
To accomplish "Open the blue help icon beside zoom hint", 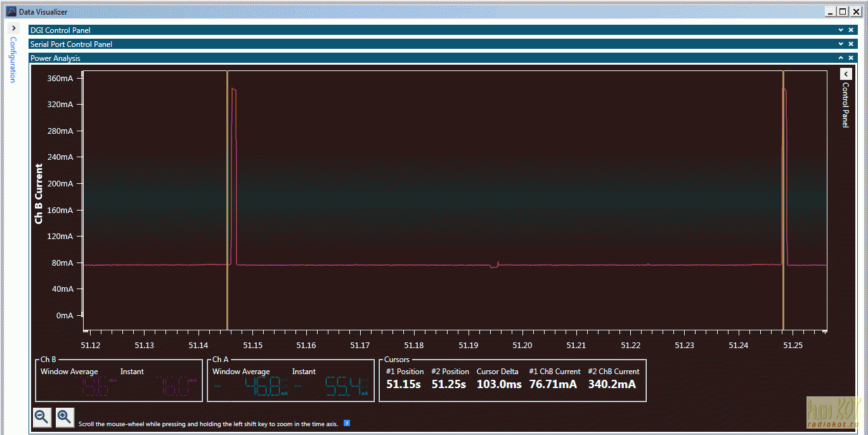I will (x=347, y=423).
